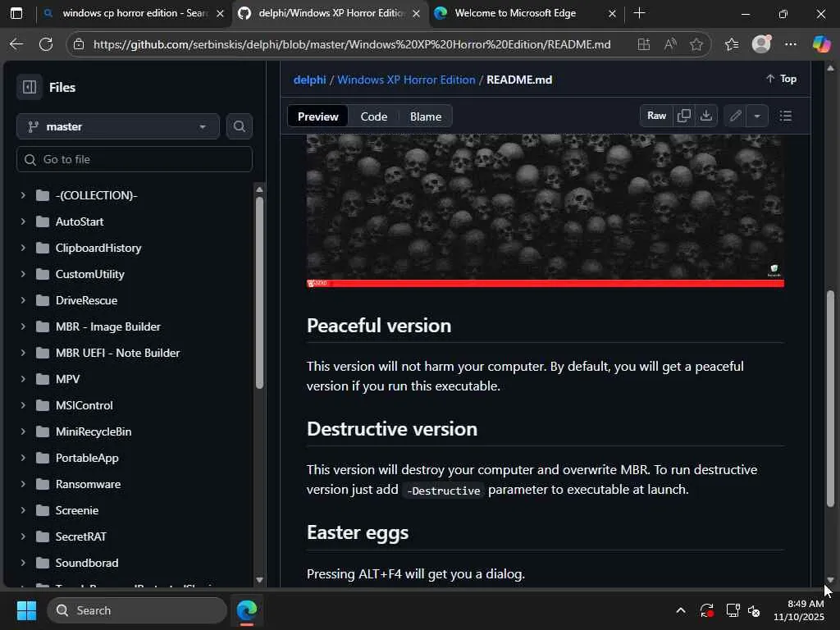Copy raw file content icon
Image resolution: width=840 pixels, height=630 pixels.
click(x=683, y=116)
